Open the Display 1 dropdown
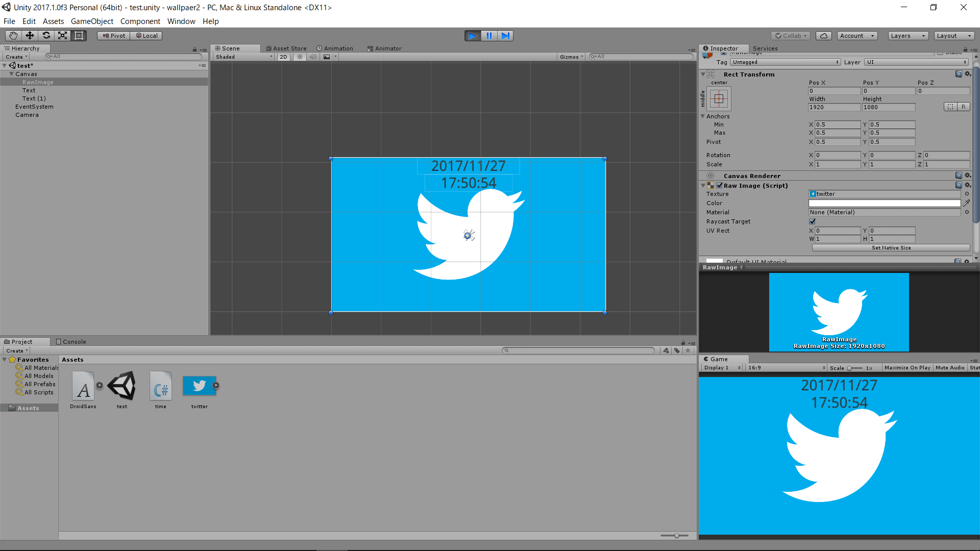This screenshot has width=980, height=551. (722, 368)
